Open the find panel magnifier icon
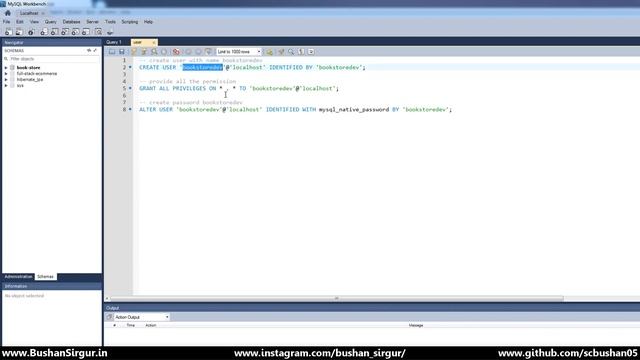This screenshot has width=640, height=360. (x=291, y=52)
